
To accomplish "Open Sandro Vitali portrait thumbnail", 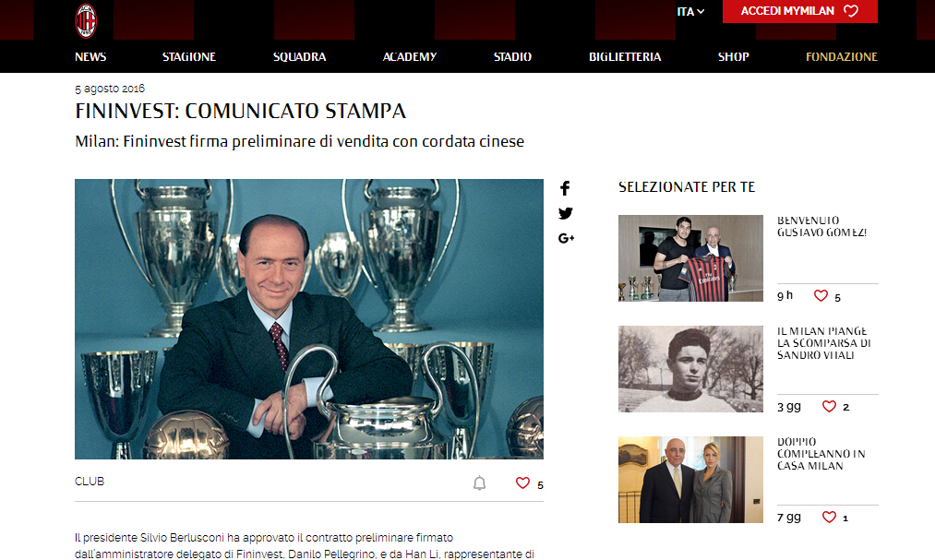I will point(690,369).
